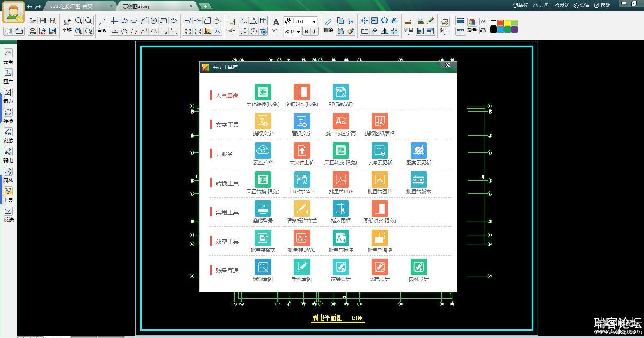Open 反馈 in left sidebar
The image size is (644, 338).
[x=8, y=214]
